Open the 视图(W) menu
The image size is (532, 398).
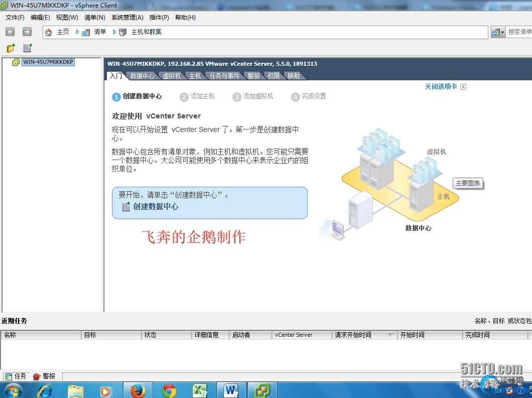[x=67, y=17]
